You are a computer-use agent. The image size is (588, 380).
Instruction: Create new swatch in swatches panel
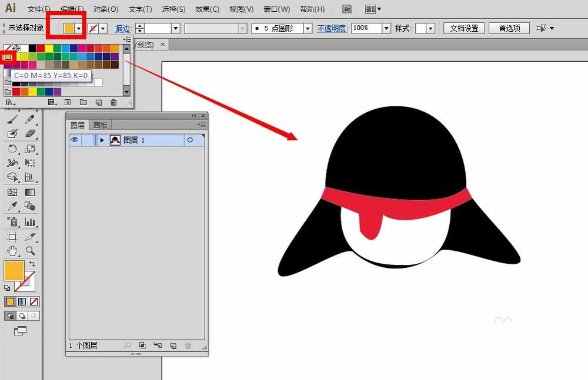click(x=99, y=102)
